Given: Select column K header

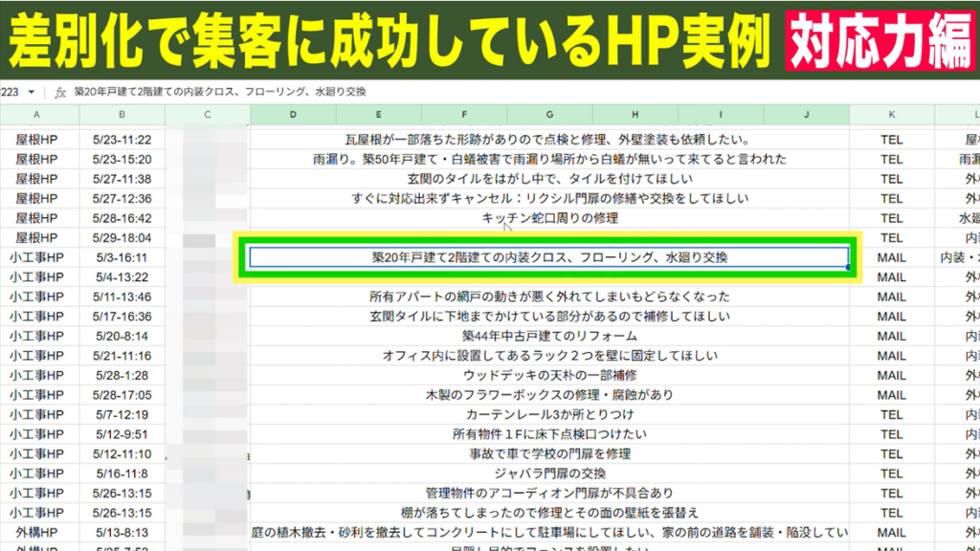Looking at the screenshot, I should click(x=891, y=115).
